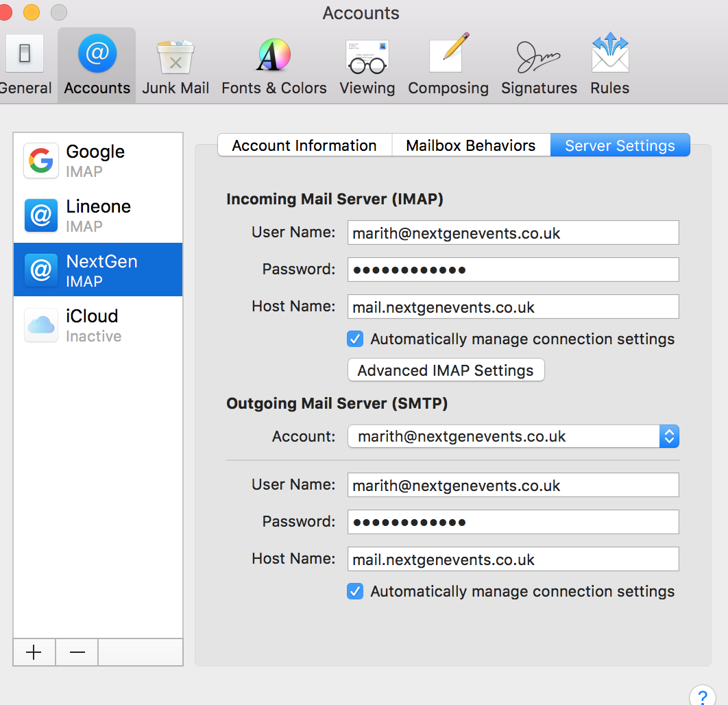Viewport: 728px width, 705px height.
Task: Open Junk Mail preferences
Action: tap(175, 65)
